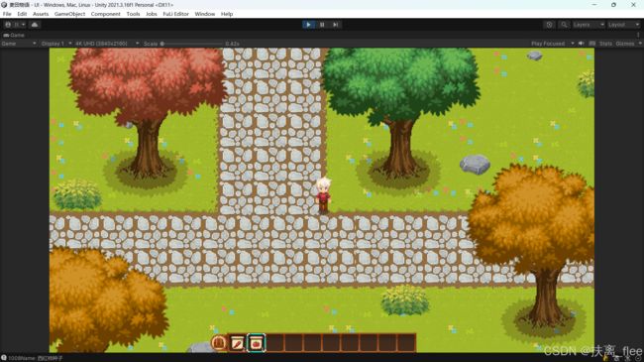This screenshot has width=644, height=362.
Task: Open the Play Focused dropdown
Action: point(552,44)
